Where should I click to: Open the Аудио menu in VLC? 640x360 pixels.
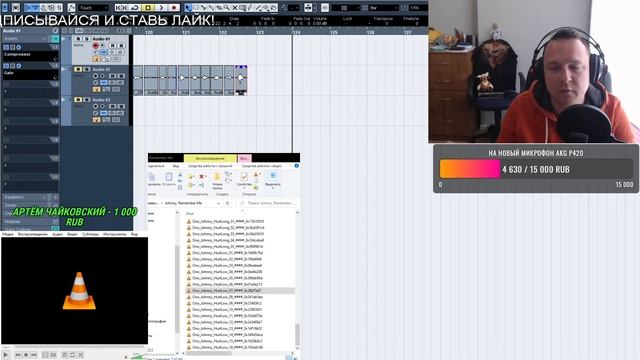tap(58, 234)
